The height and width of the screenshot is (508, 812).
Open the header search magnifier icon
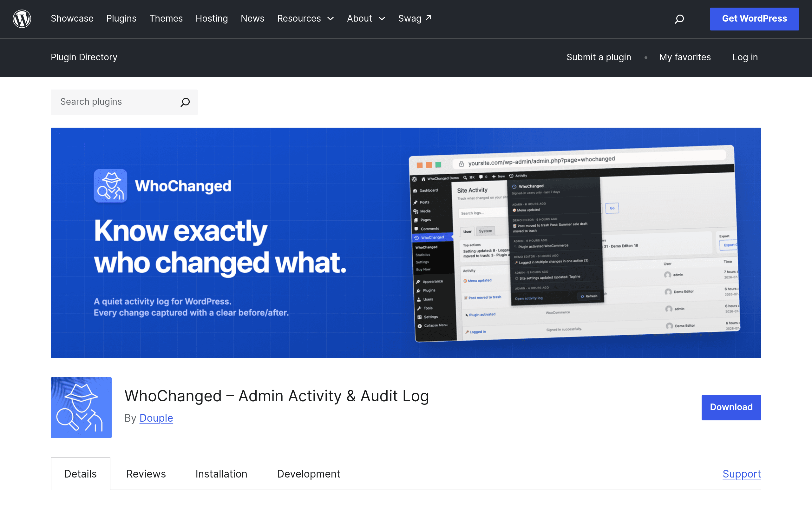click(x=679, y=19)
